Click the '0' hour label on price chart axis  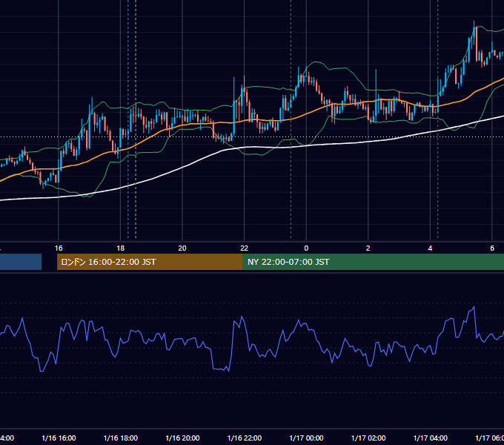[306, 248]
